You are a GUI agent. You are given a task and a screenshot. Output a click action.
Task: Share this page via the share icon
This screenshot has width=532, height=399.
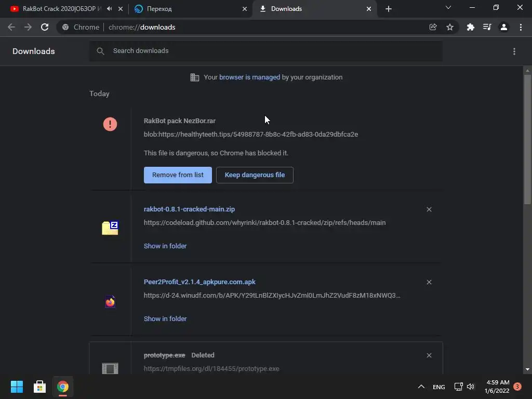tap(433, 27)
